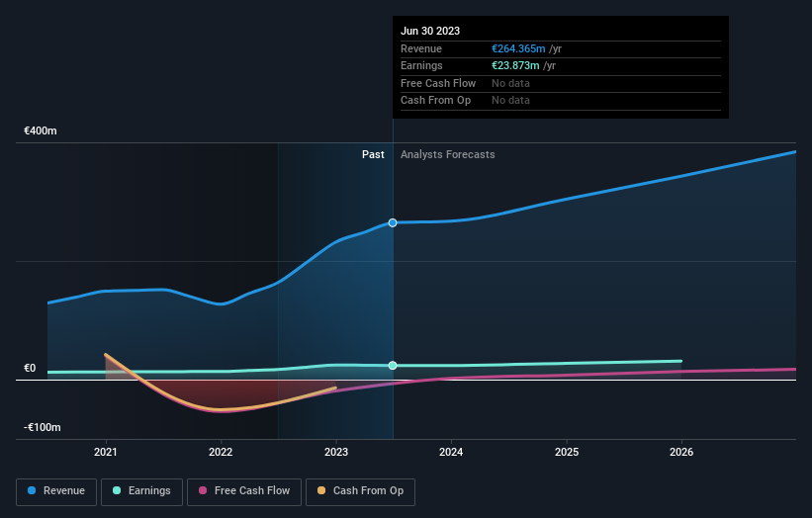Click the Analysts Forecasts label

447,154
